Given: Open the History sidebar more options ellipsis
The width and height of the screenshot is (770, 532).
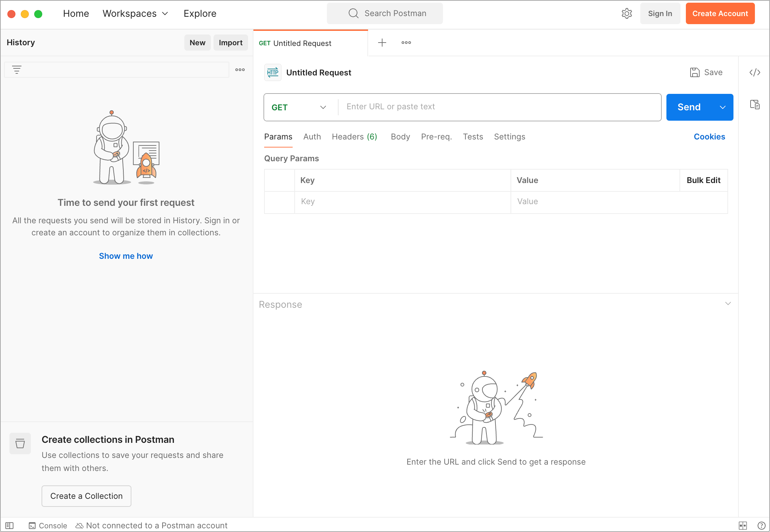Looking at the screenshot, I should tap(240, 70).
